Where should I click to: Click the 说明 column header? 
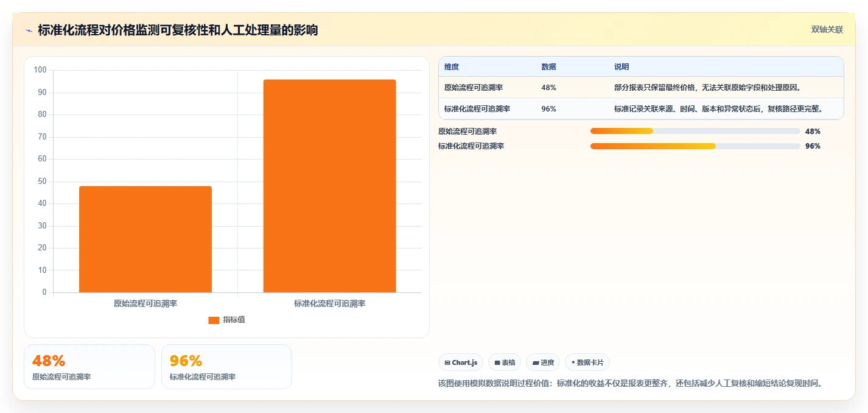point(621,67)
